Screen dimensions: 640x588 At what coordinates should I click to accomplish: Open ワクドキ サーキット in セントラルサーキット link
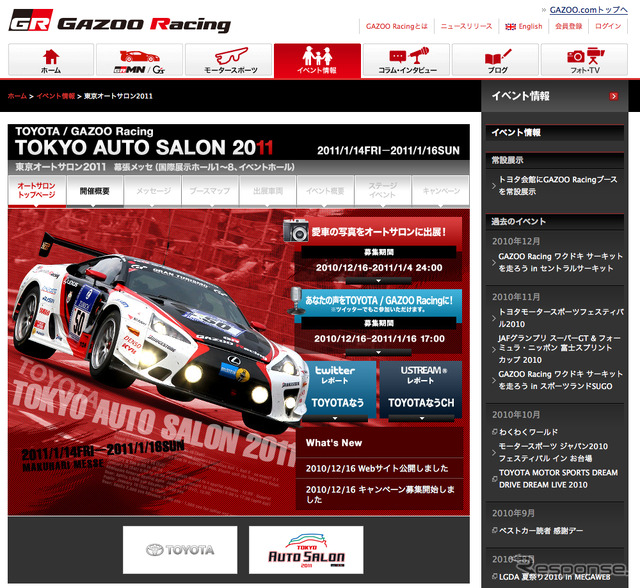(560, 262)
